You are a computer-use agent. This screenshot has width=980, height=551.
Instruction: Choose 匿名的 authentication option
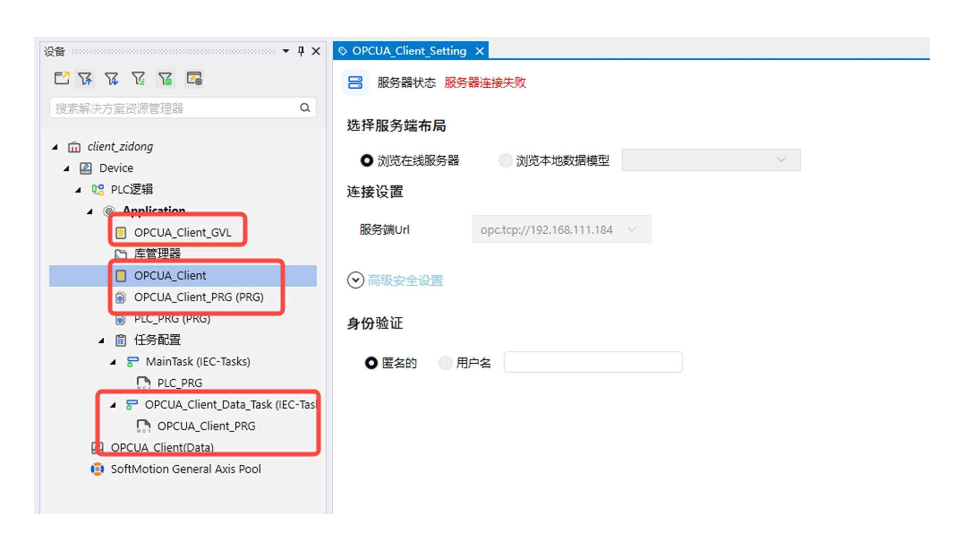pos(371,363)
